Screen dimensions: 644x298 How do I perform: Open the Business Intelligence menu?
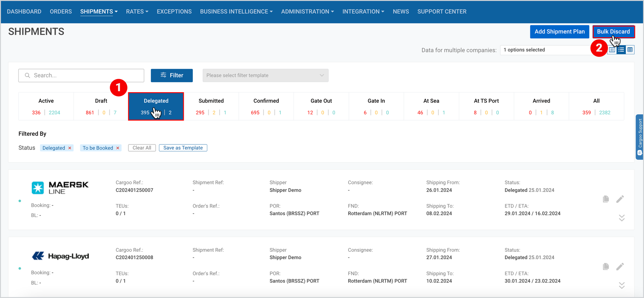(x=236, y=11)
